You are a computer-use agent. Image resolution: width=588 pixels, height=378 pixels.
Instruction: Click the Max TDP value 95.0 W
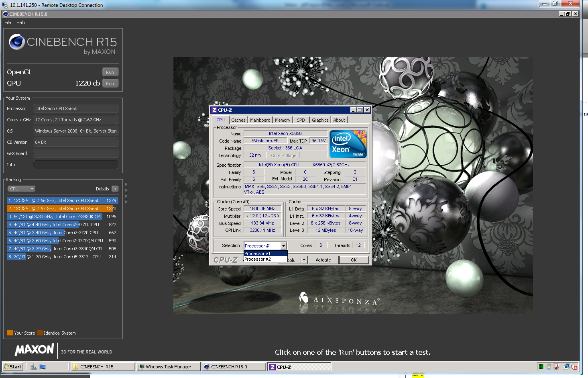click(x=319, y=141)
